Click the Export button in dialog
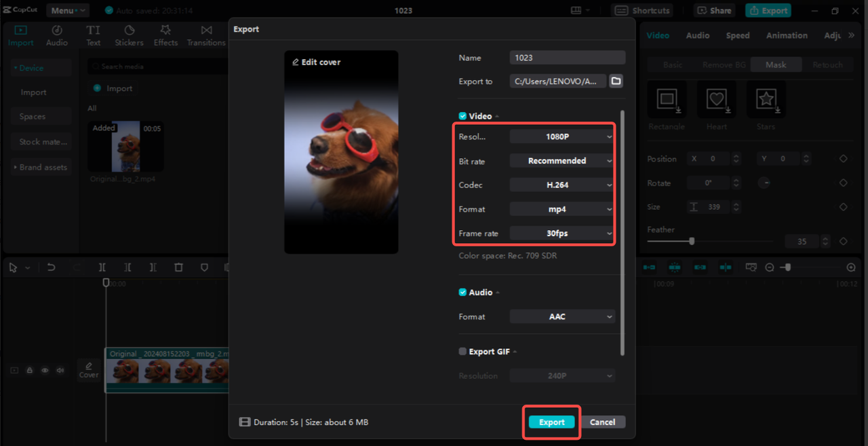Screen dimensions: 868x446 tap(551, 422)
